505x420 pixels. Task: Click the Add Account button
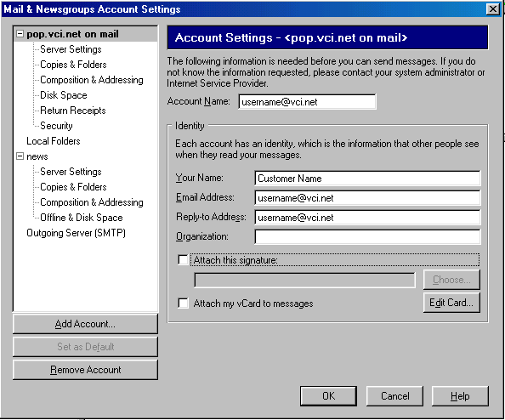pyautogui.click(x=85, y=324)
